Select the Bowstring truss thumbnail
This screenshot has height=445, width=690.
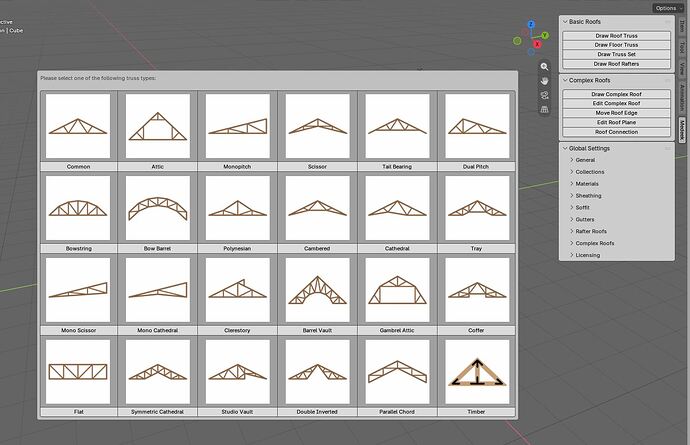click(78, 208)
